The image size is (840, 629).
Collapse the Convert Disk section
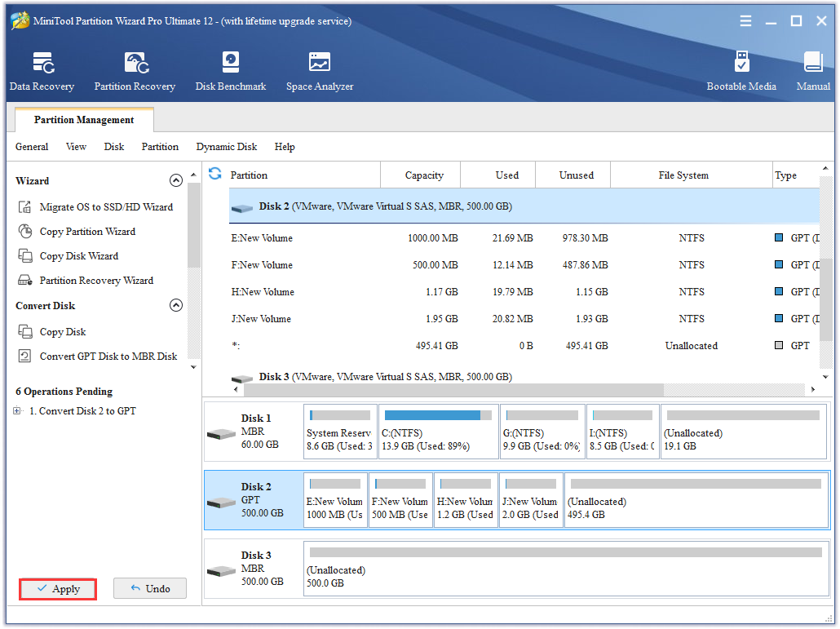[x=175, y=305]
